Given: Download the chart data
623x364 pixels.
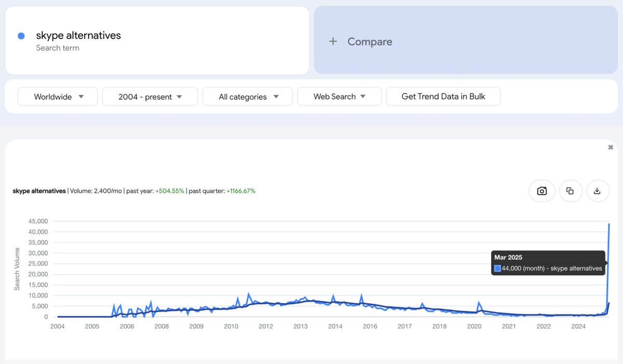Looking at the screenshot, I should [x=597, y=191].
